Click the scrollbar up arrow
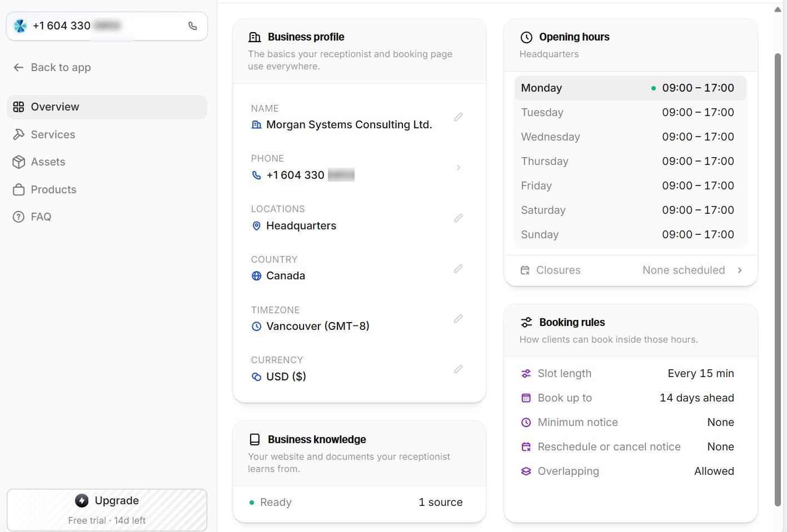 click(x=778, y=9)
